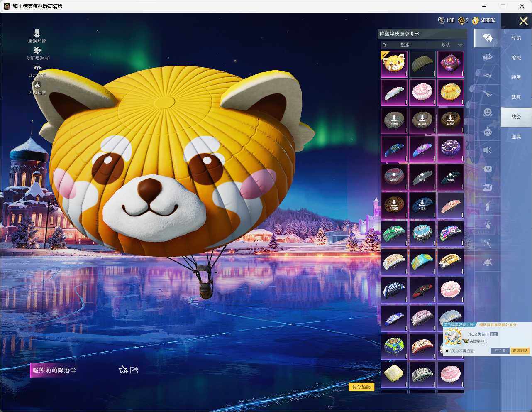Click the 邀请组队 invite button
Viewport: 532px width, 412px height.
(520, 351)
